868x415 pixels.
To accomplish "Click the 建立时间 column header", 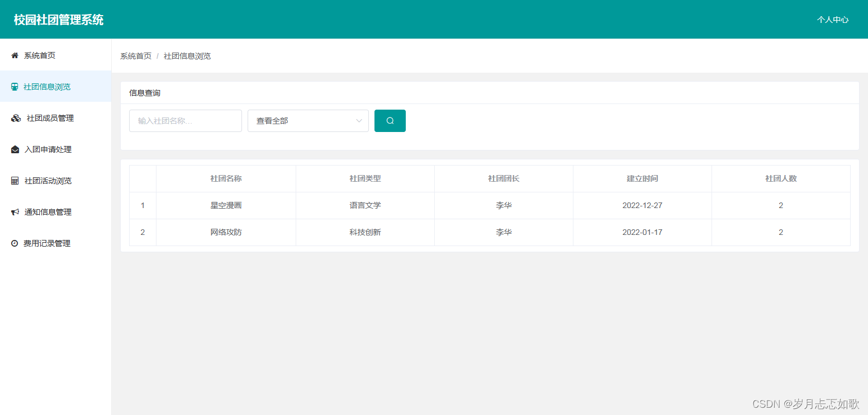I will (x=642, y=178).
